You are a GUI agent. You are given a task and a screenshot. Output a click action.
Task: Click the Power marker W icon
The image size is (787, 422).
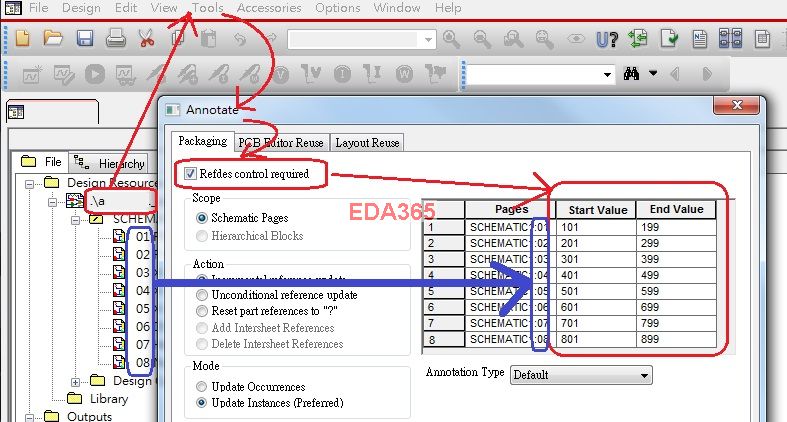(x=404, y=75)
